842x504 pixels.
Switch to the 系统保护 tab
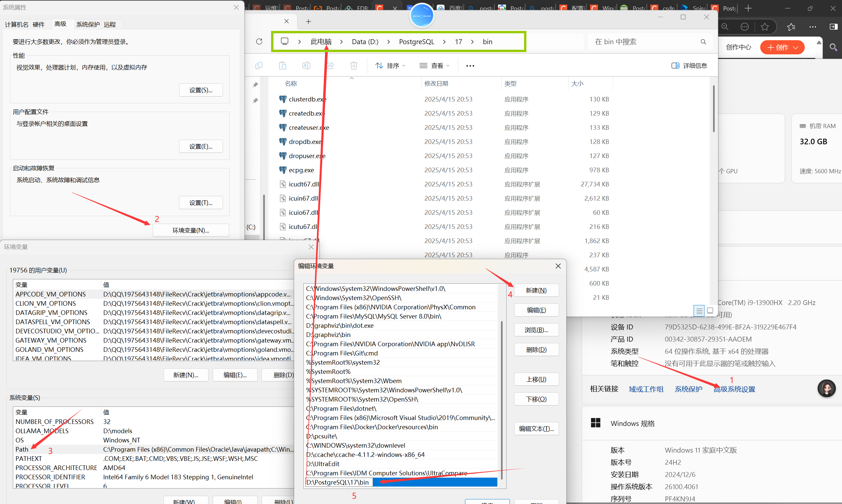coord(88,24)
